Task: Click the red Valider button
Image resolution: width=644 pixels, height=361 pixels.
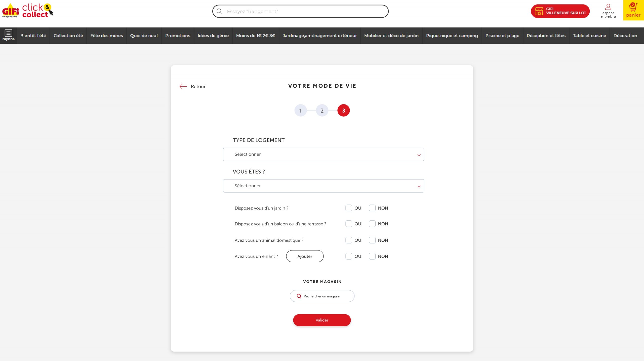Action: tap(322, 320)
